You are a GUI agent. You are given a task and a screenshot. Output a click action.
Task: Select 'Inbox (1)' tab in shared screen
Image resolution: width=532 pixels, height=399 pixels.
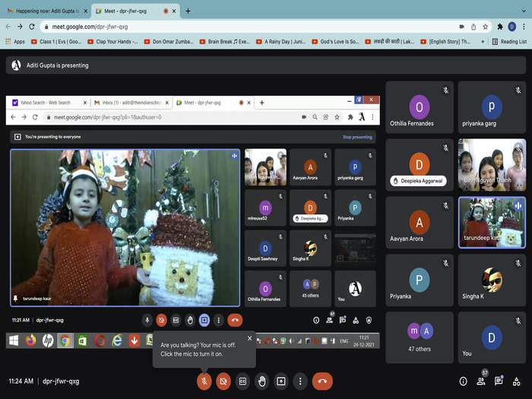click(131, 103)
